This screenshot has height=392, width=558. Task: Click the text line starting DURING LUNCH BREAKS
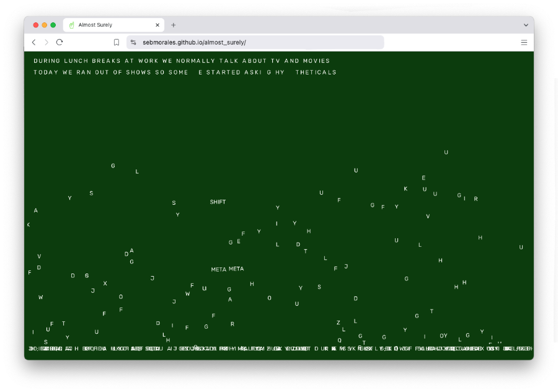[182, 61]
